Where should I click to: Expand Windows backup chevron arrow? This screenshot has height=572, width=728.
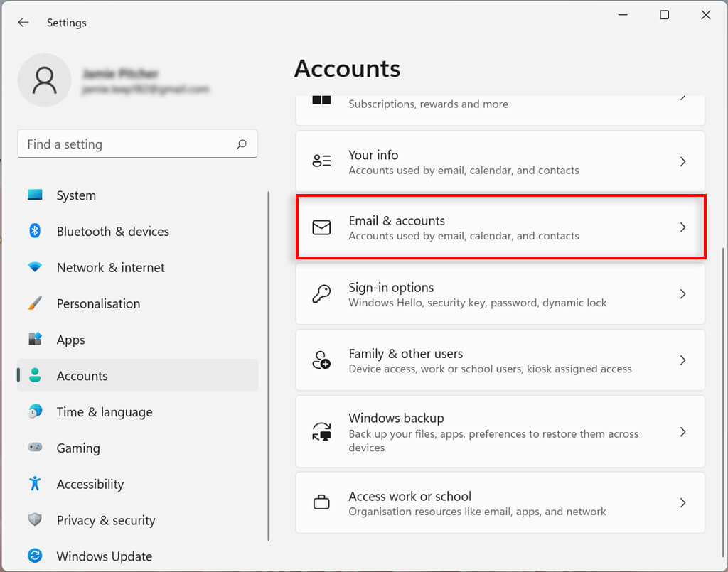[682, 432]
